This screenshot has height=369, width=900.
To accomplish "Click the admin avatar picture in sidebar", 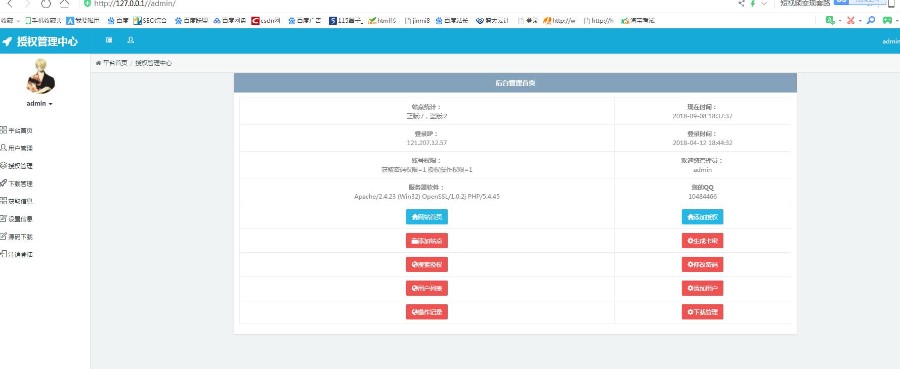I will coord(40,76).
